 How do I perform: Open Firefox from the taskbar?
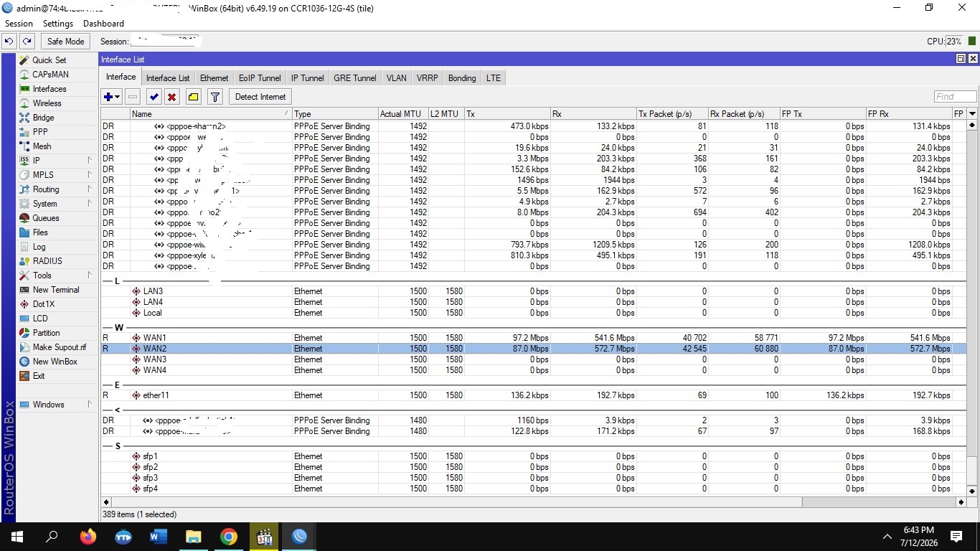[x=88, y=537]
